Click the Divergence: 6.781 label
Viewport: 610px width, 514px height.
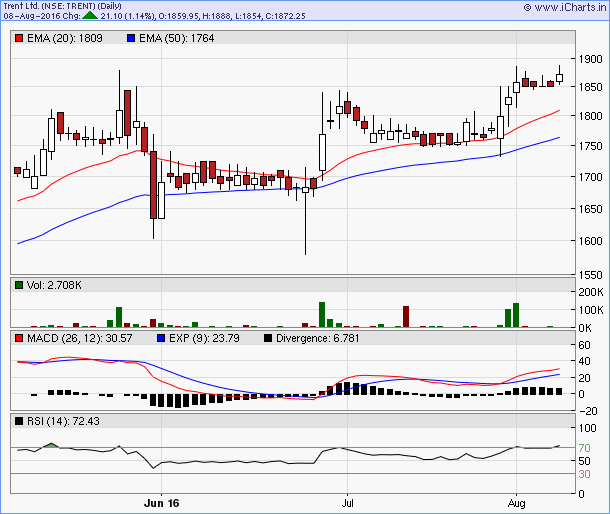click(x=317, y=338)
